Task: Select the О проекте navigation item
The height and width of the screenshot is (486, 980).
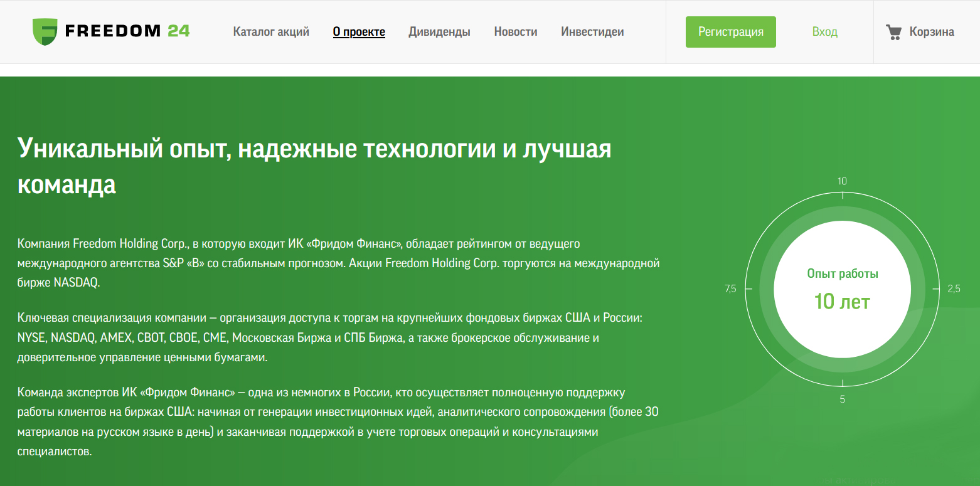Action: [x=359, y=32]
